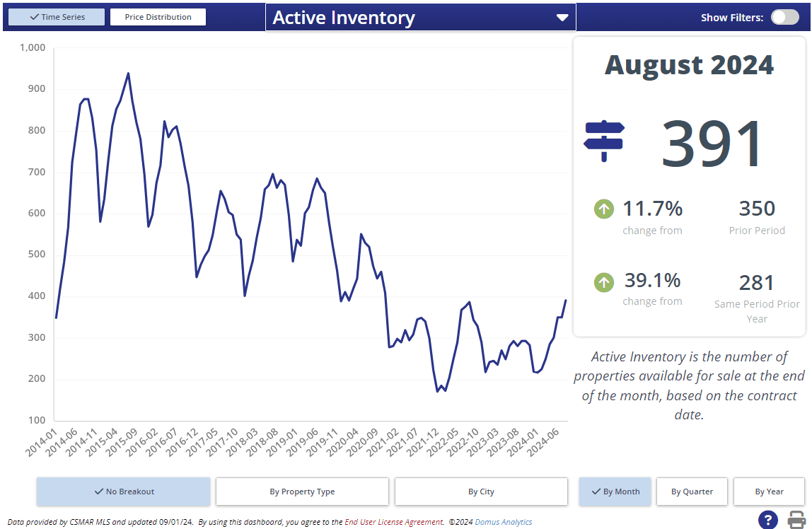Viewport: 812px width, 529px height.
Task: Expand dropdown using the white caret arrow
Action: coord(562,18)
